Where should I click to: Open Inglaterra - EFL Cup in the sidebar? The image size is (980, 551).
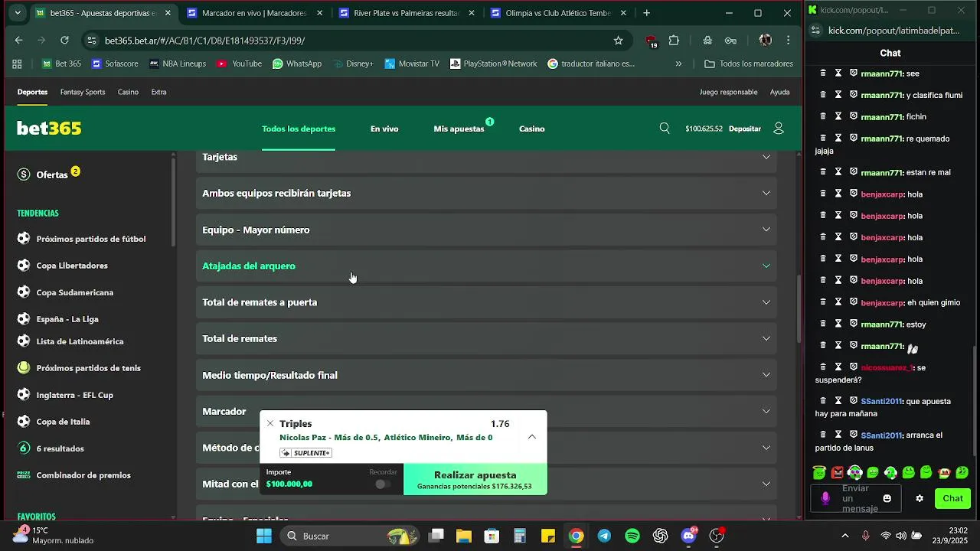point(74,395)
